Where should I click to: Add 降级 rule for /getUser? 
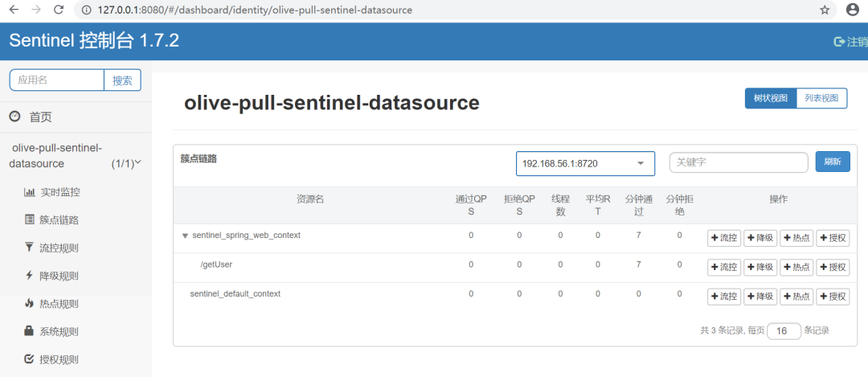click(760, 268)
